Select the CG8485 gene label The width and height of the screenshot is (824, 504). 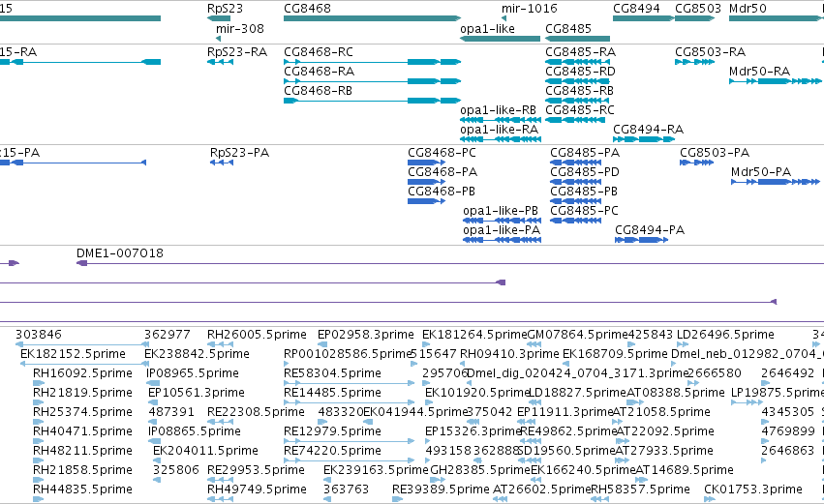[568, 29]
